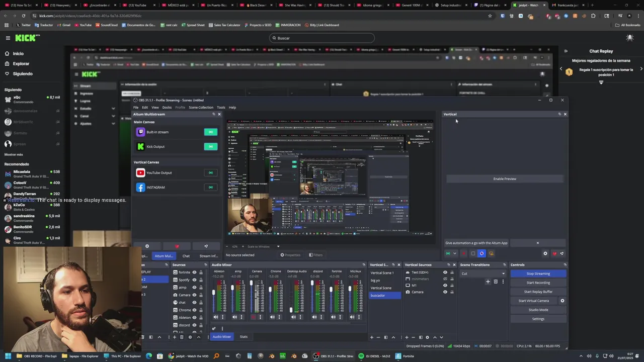The height and width of the screenshot is (362, 644).
Task: Hide the Text (GDI+) vertical source
Action: tap(445, 272)
